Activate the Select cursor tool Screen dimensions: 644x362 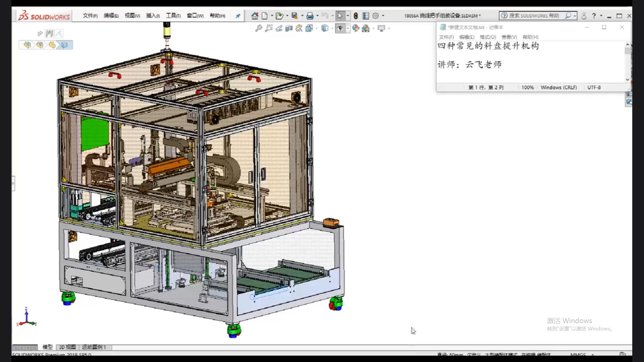[340, 16]
